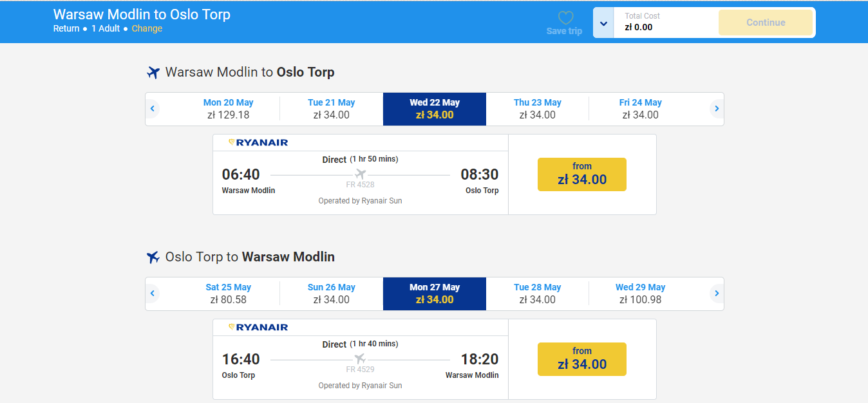Expand the Total Cost dropdown arrow
This screenshot has width=868, height=403.
[603, 23]
